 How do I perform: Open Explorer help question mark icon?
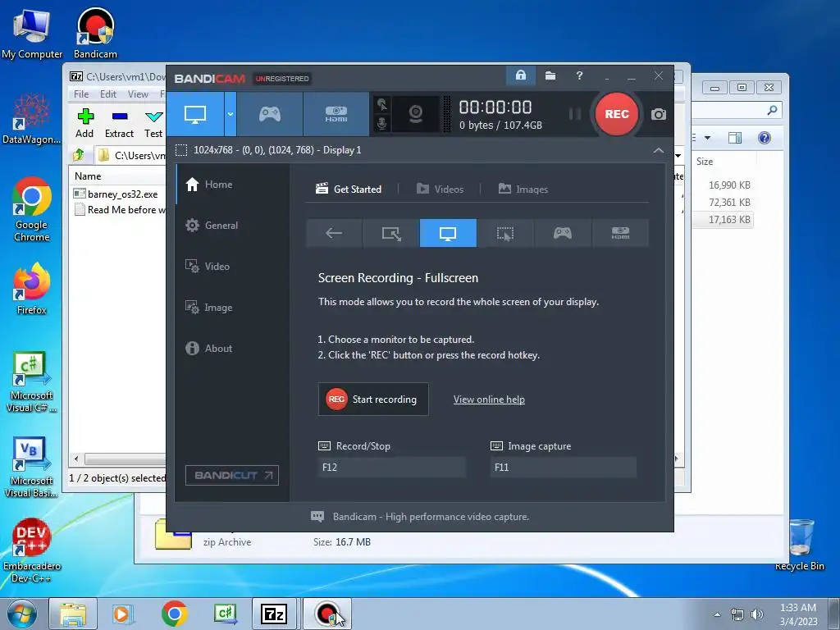click(x=765, y=138)
